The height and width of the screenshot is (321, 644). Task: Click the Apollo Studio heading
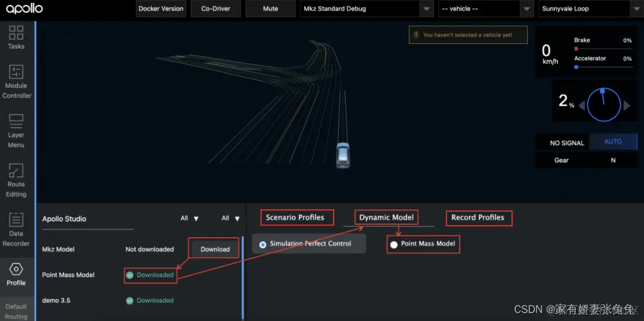(x=64, y=219)
